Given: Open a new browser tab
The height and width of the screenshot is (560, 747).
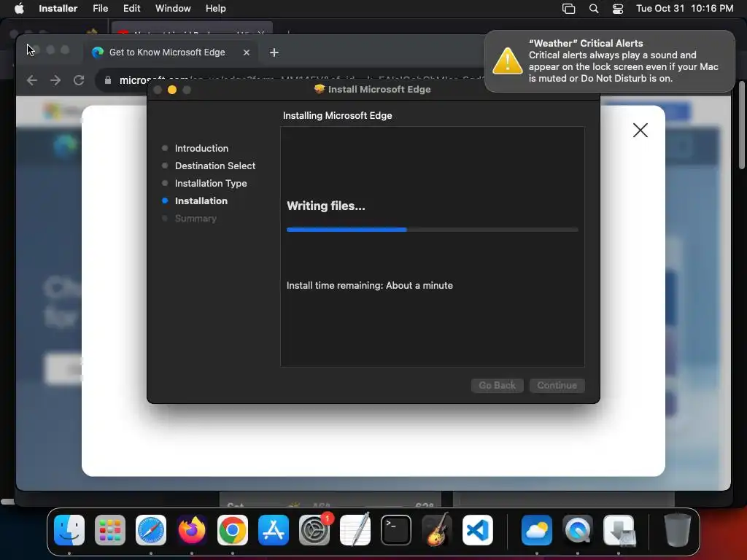Looking at the screenshot, I should (274, 52).
